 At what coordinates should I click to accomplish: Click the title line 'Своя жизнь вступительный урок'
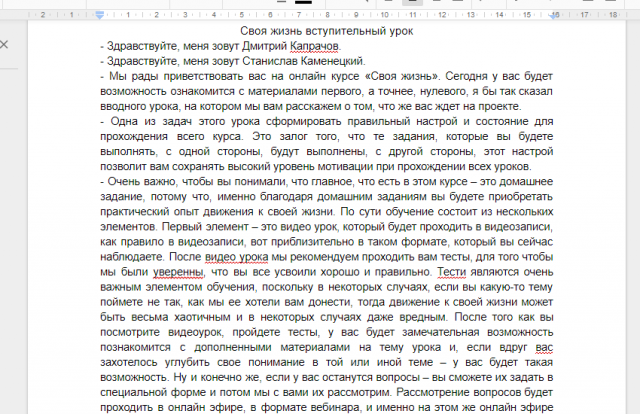pyautogui.click(x=327, y=31)
